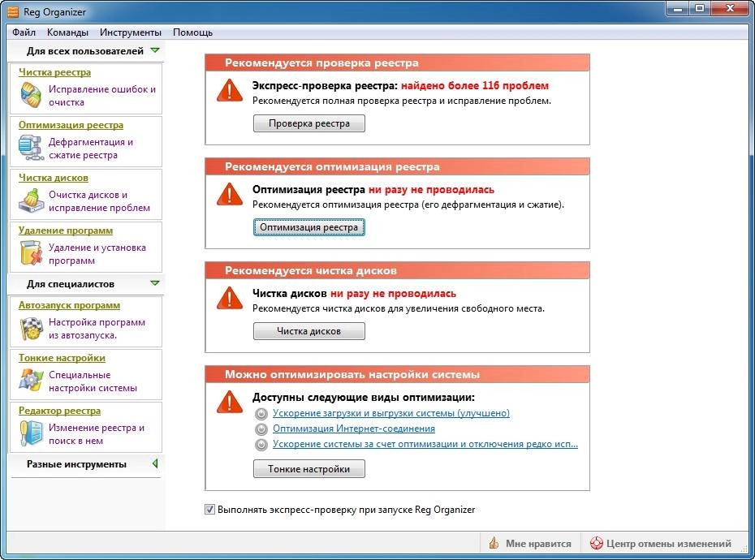Click 'Дефрагментация и сжатие реестра' description
Viewport: 755px width, 560px height.
[91, 149]
